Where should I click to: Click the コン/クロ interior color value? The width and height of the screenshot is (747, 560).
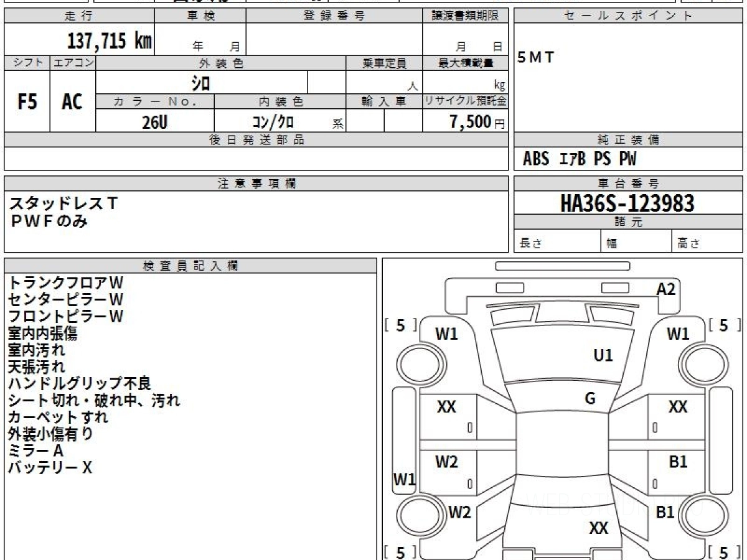click(x=272, y=122)
